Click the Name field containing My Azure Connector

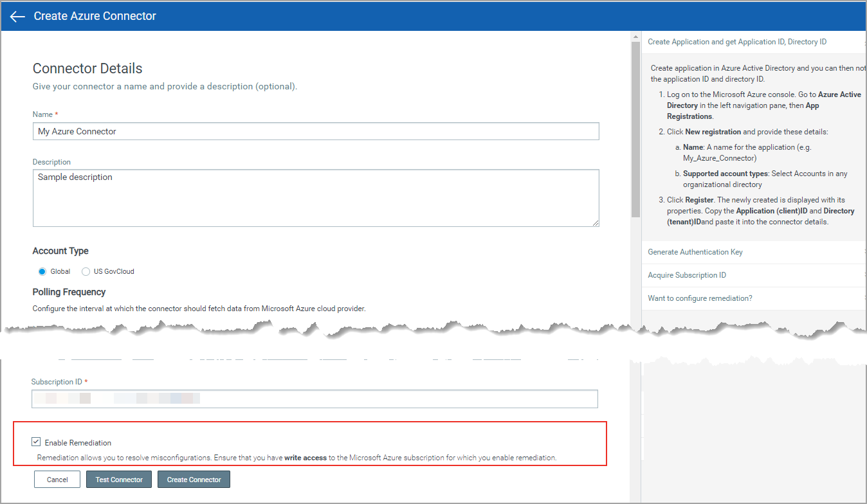click(315, 131)
